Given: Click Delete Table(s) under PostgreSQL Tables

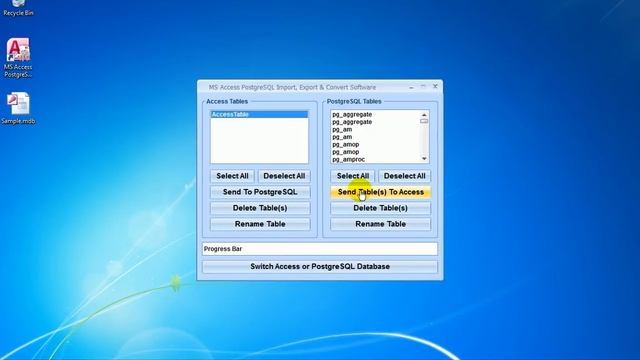Looking at the screenshot, I should [380, 208].
